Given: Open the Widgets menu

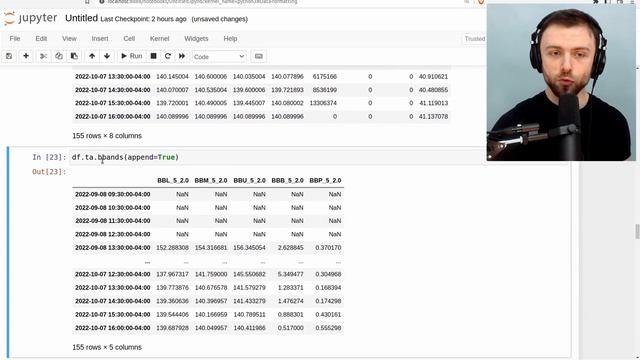Looking at the screenshot, I should click(x=196, y=38).
